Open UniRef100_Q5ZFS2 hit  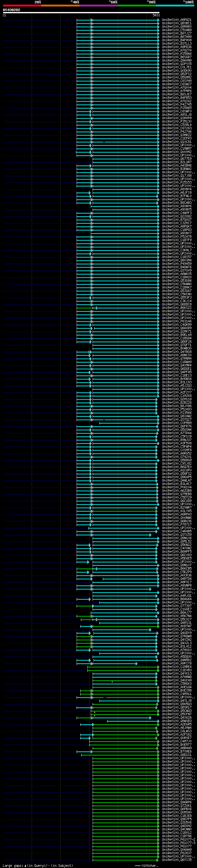[177, 74]
